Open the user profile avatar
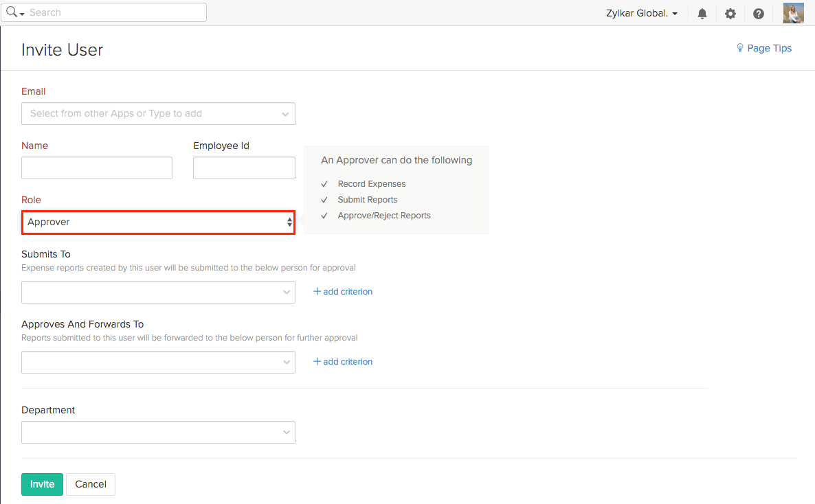Viewport: 815px width, 504px height. tap(793, 13)
